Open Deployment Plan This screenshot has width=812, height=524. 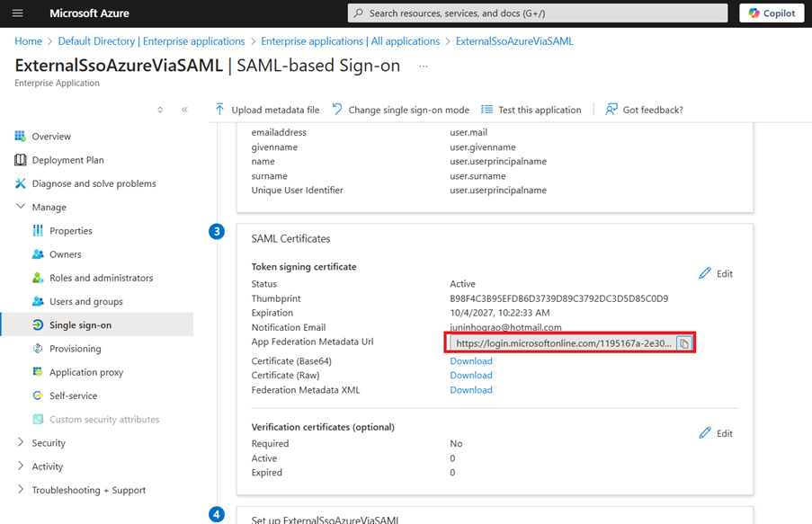coord(67,160)
